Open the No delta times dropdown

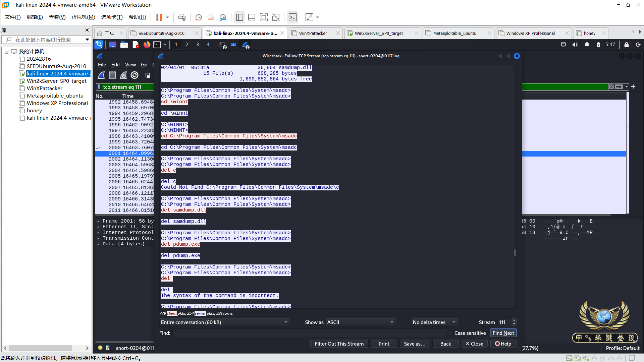(434, 322)
